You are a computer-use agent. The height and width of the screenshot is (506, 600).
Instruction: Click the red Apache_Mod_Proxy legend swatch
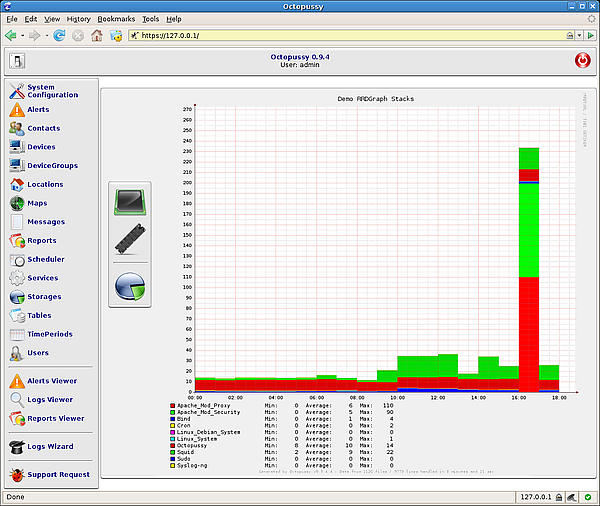[172, 405]
